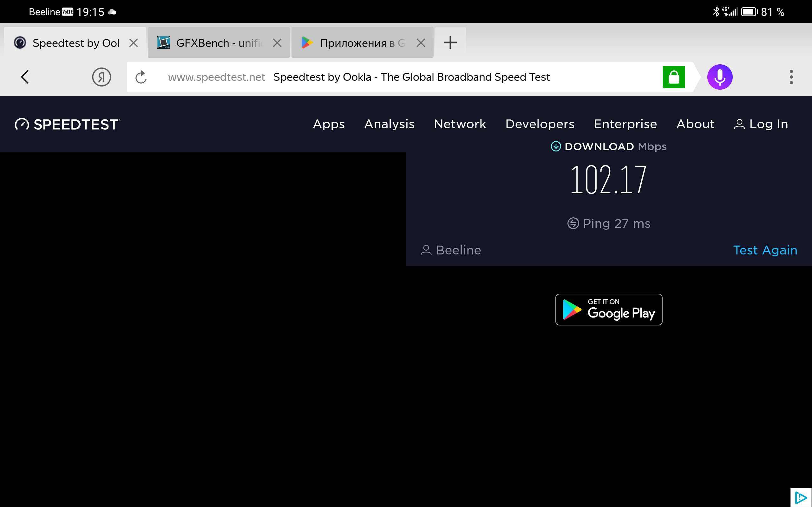The image size is (812, 507).
Task: Open the Apps menu item
Action: pyautogui.click(x=329, y=124)
